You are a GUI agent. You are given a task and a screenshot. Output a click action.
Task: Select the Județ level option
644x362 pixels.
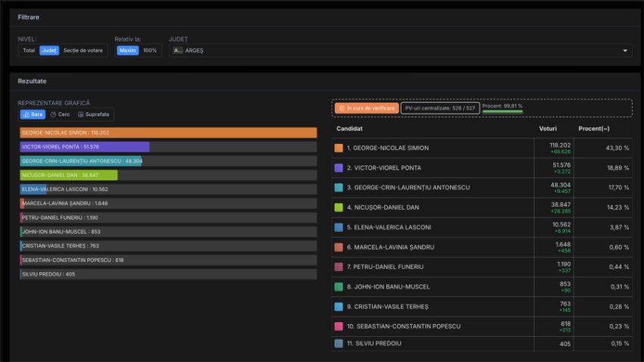[49, 51]
